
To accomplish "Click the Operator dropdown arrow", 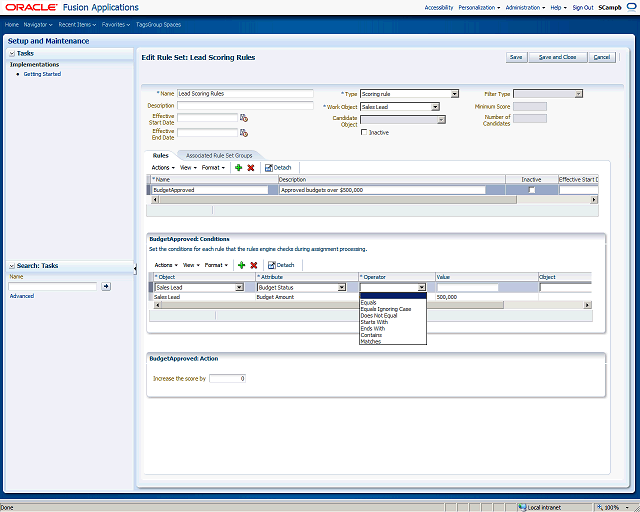I will tap(422, 287).
